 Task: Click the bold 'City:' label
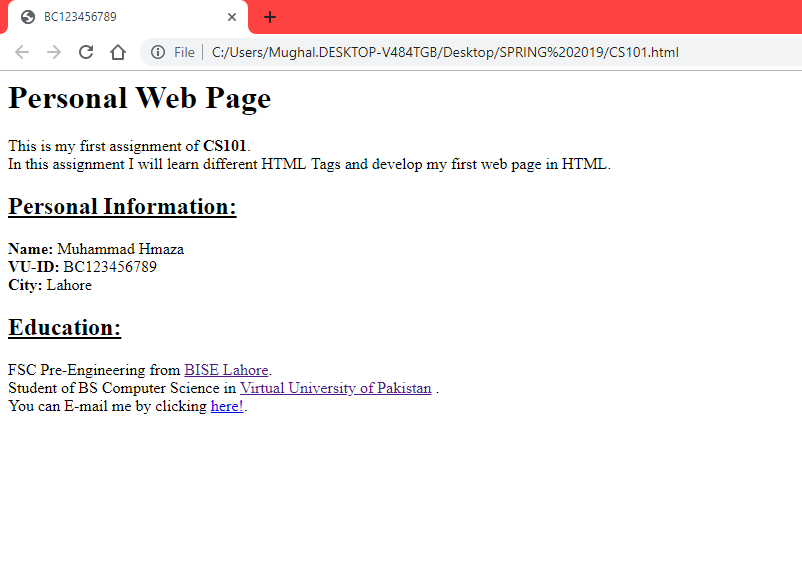(x=25, y=285)
